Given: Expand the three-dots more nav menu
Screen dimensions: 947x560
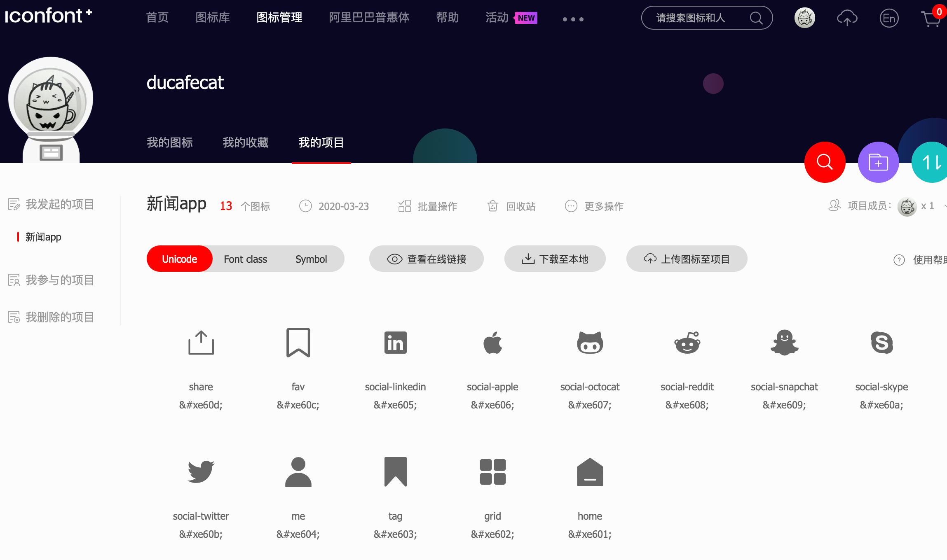Looking at the screenshot, I should click(x=573, y=19).
